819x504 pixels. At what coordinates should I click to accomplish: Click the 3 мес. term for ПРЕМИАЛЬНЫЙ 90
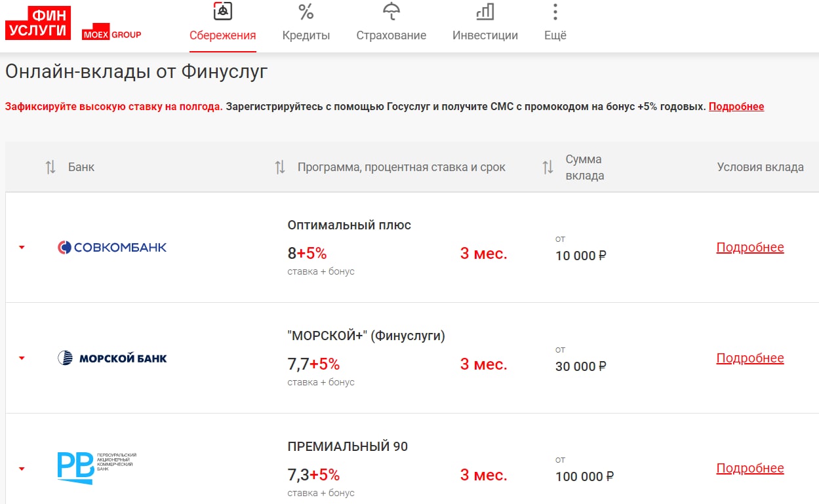point(483,475)
